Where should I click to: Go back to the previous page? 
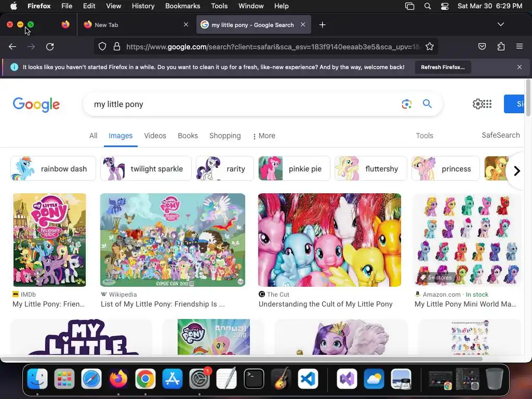click(12, 46)
